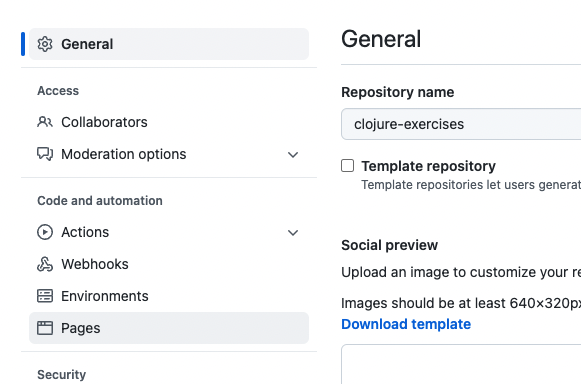Image resolution: width=581 pixels, height=384 pixels.
Task: Open General settings in the sidebar
Action: [x=169, y=44]
